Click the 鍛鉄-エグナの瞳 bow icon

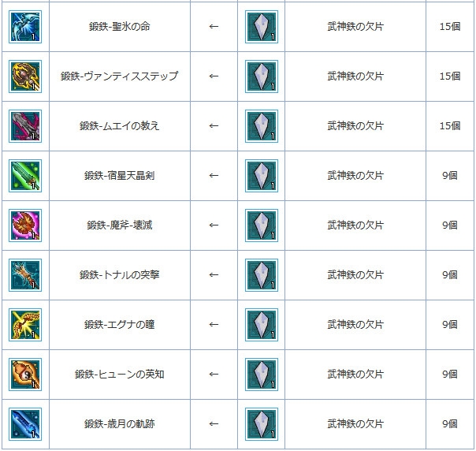coord(25,325)
